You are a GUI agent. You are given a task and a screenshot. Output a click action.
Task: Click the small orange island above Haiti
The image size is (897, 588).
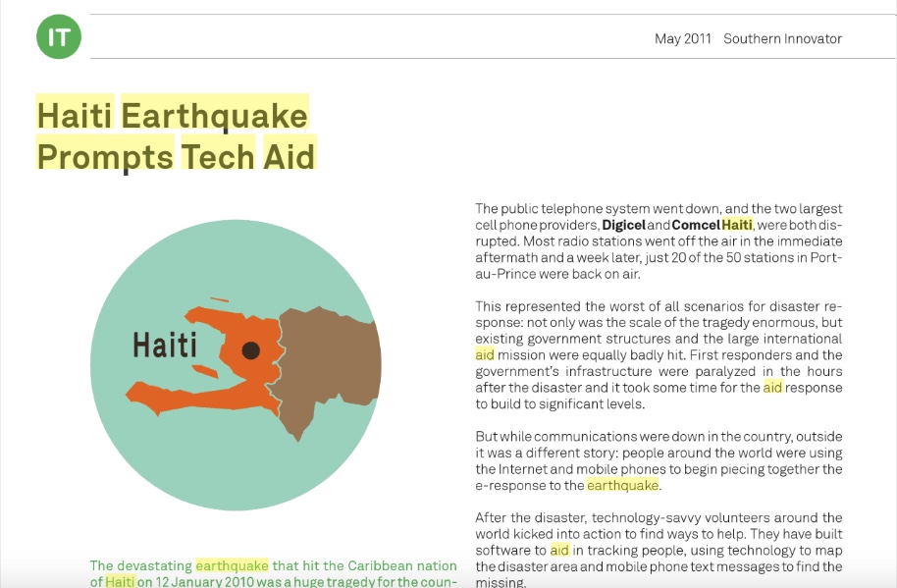pyautogui.click(x=219, y=299)
